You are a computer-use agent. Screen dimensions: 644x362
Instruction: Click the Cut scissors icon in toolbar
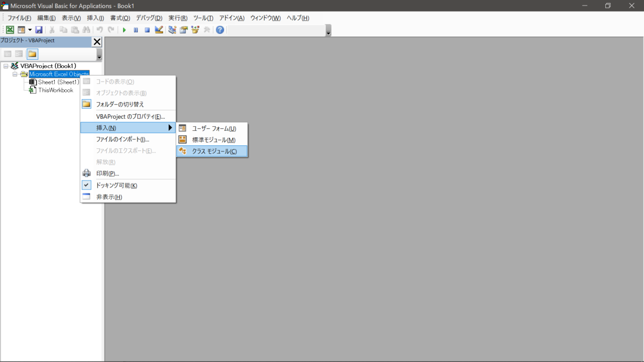tap(52, 30)
